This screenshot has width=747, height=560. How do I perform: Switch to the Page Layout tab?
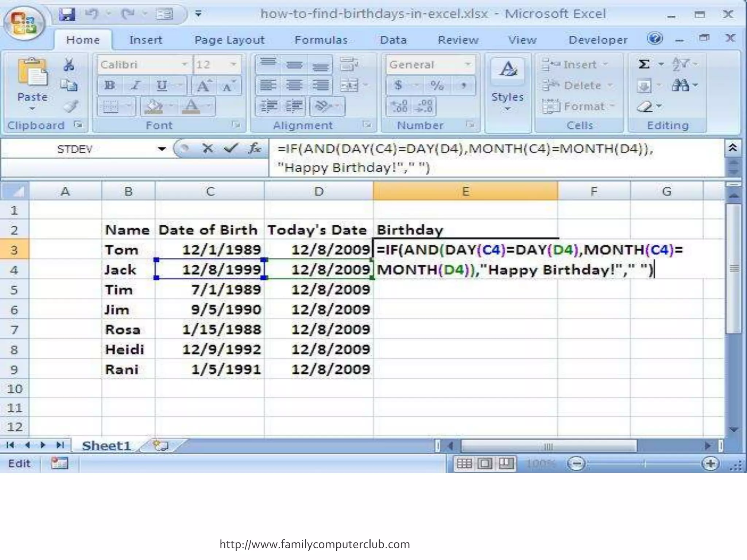[229, 40]
